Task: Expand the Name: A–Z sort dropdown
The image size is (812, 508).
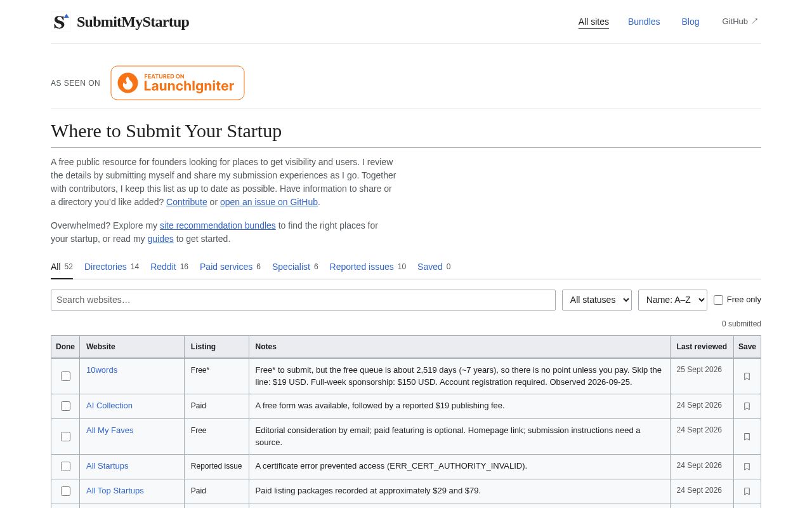Action: pos(672,300)
